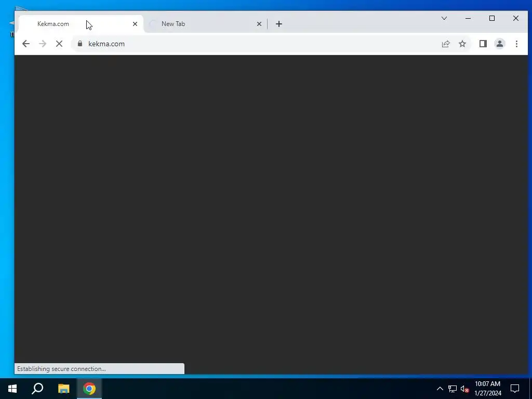Viewport: 532px width, 399px height.
Task: Switch to the Kekma.com tab
Action: click(81, 24)
